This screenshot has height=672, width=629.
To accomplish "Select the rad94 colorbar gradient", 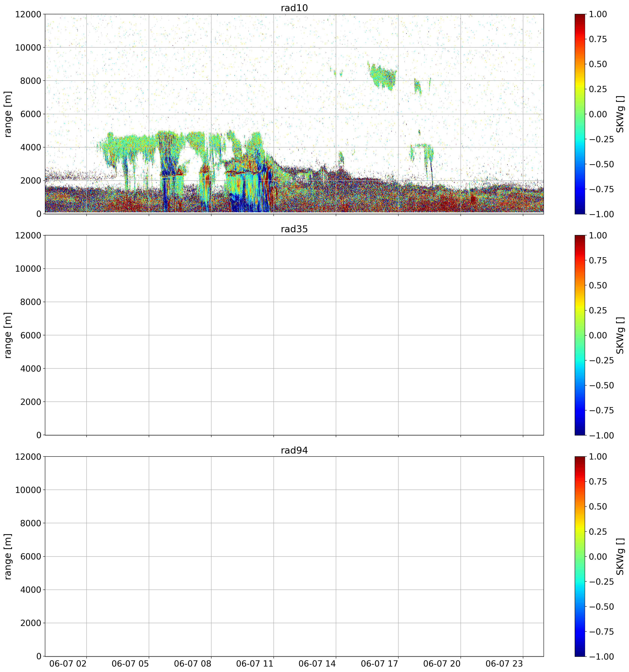I will pos(580,556).
